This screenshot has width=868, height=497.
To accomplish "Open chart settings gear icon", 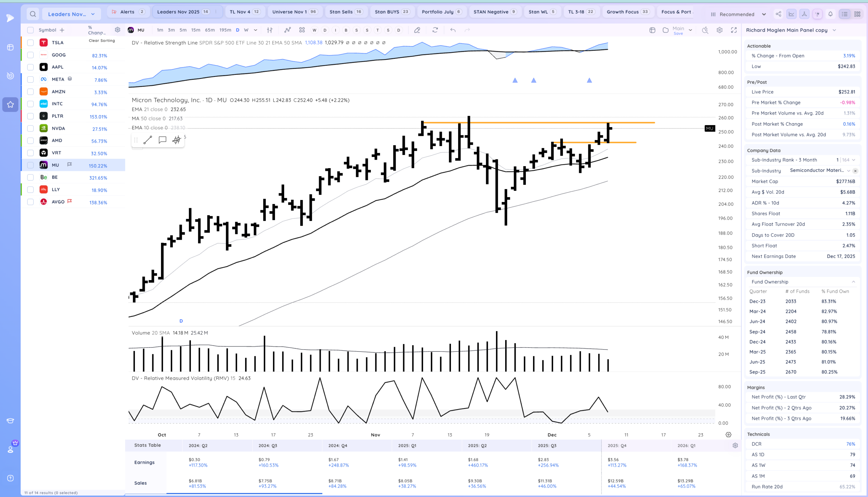I will pos(719,30).
